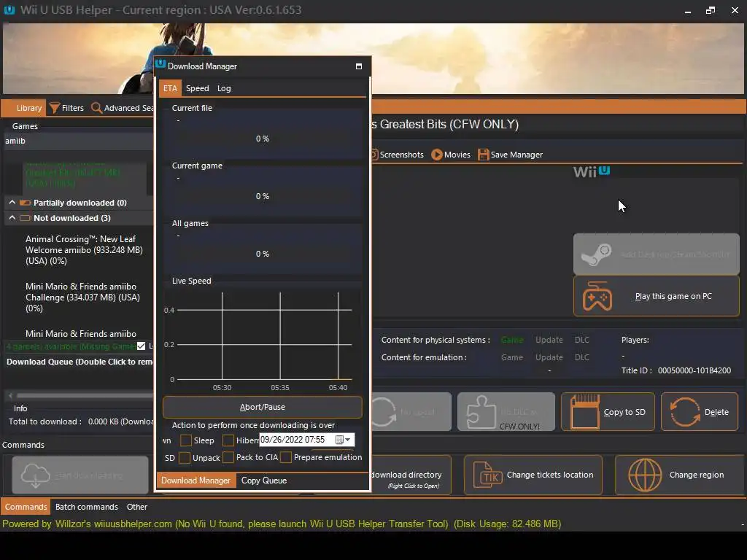
Task: Select Animal Crossing New Leaf Welcome amiibo
Action: [84, 250]
